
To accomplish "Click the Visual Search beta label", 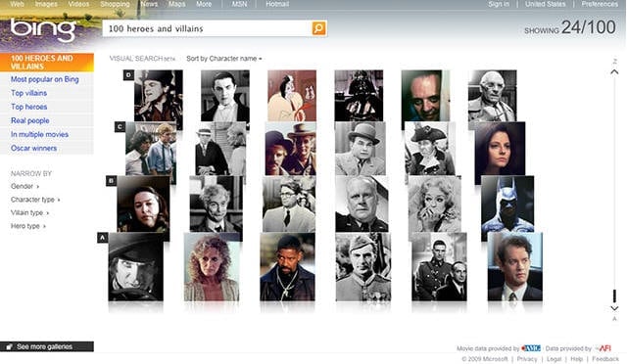I will click(x=142, y=59).
